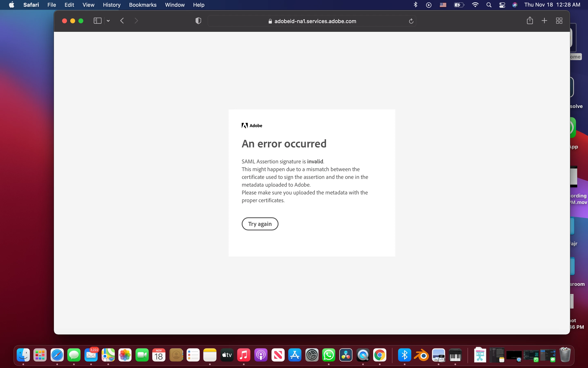
Task: Show the tab overview grid
Action: coord(559,21)
